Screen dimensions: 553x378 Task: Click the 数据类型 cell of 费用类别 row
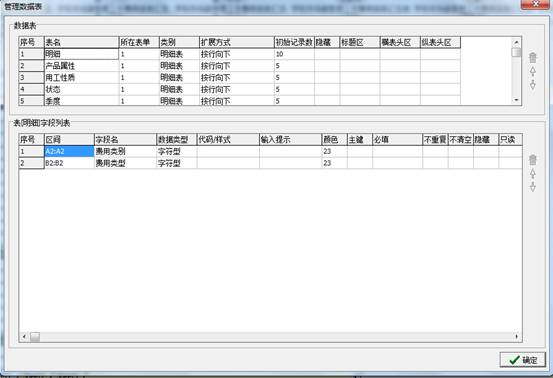point(177,151)
